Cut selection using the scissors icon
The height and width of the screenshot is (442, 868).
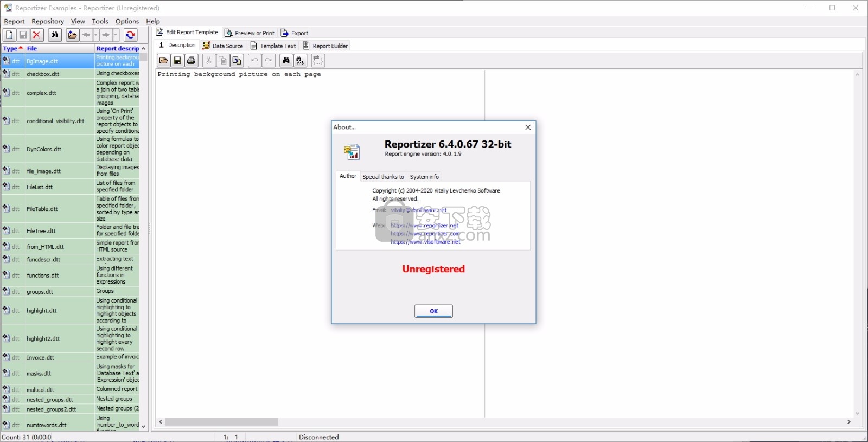coord(209,60)
